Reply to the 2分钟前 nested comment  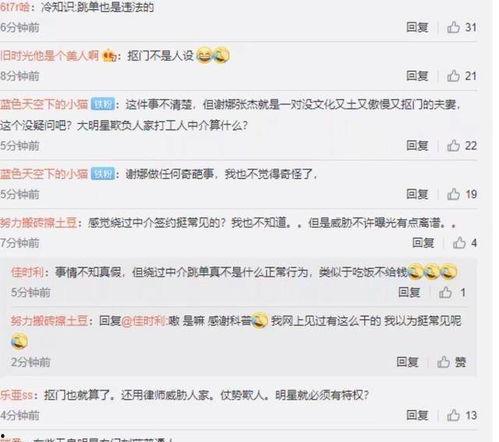[x=407, y=362]
